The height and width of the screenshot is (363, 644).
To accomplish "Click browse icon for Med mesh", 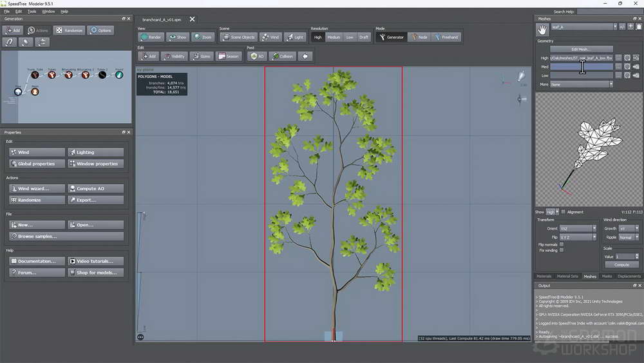I will 618,66.
